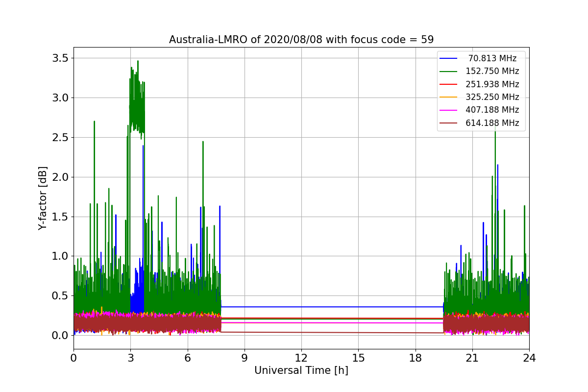The image size is (588, 392).
Task: Click the orange 325.250 MHz legend line
Action: pyautogui.click(x=448, y=97)
